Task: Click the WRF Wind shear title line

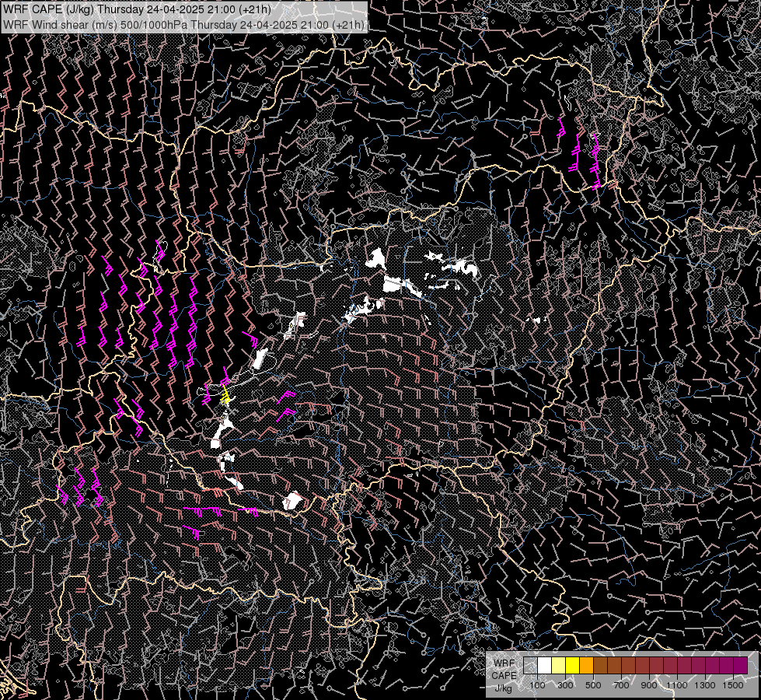Action: coord(183,24)
